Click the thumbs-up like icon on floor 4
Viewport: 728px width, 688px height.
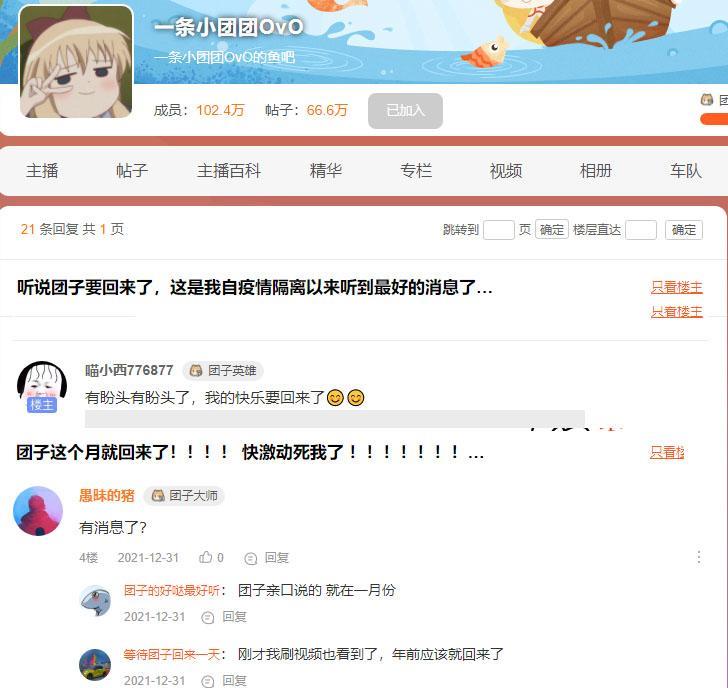[205, 557]
